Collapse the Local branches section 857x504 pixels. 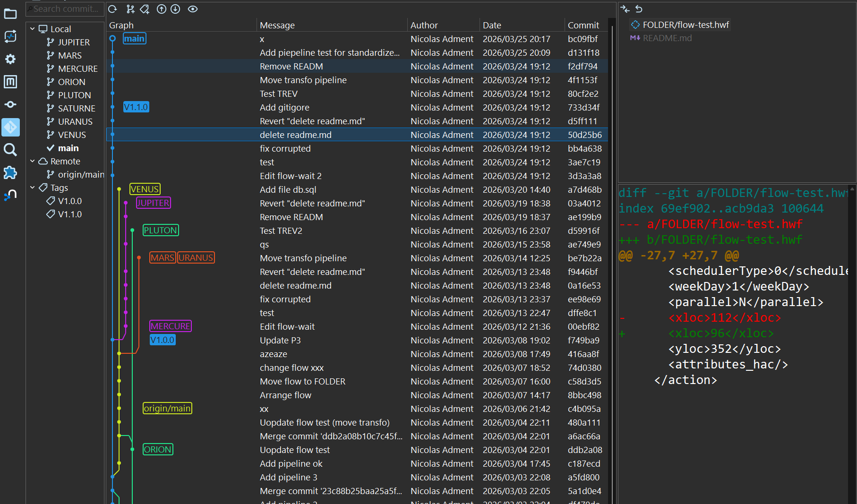pos(33,29)
